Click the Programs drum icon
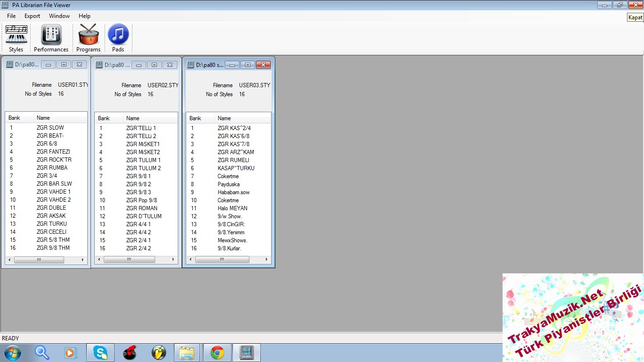Image resolution: width=644 pixels, height=362 pixels. [x=88, y=35]
